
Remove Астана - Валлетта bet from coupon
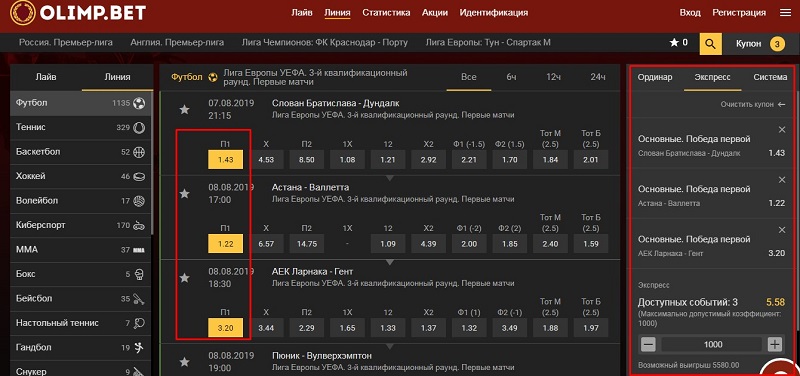click(x=782, y=180)
